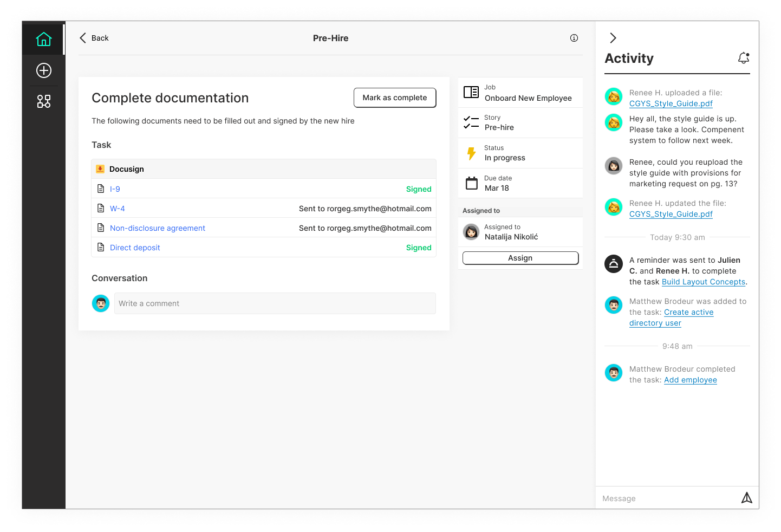
Task: Focus the Write a comment field
Action: tap(275, 303)
